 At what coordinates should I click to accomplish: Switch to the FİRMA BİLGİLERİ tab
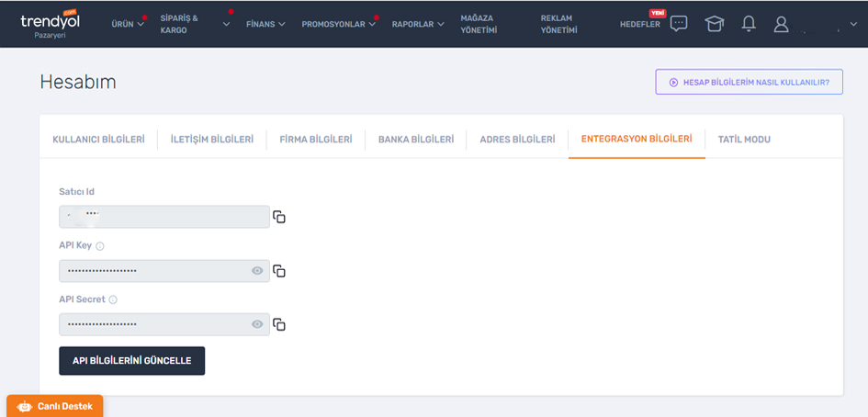[316, 140]
